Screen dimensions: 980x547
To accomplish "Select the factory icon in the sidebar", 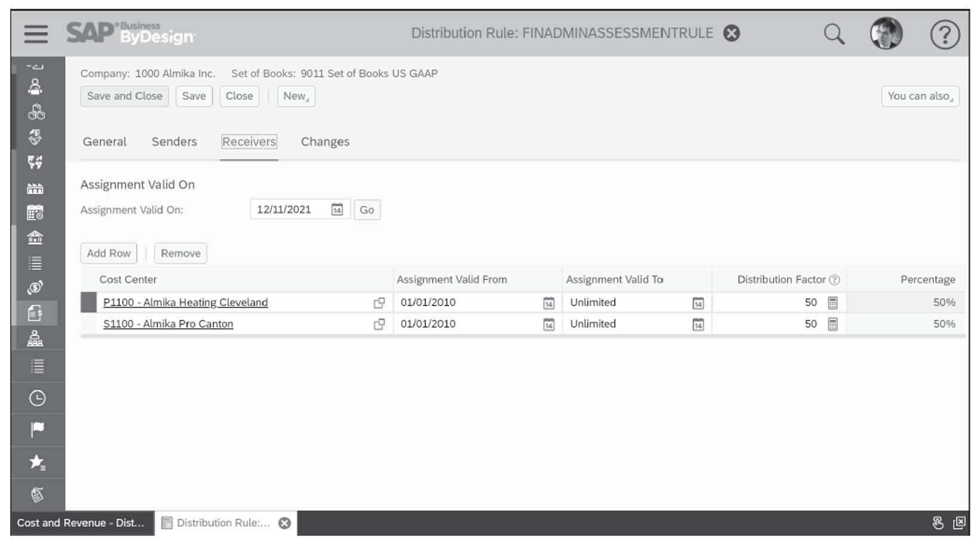I will [36, 188].
